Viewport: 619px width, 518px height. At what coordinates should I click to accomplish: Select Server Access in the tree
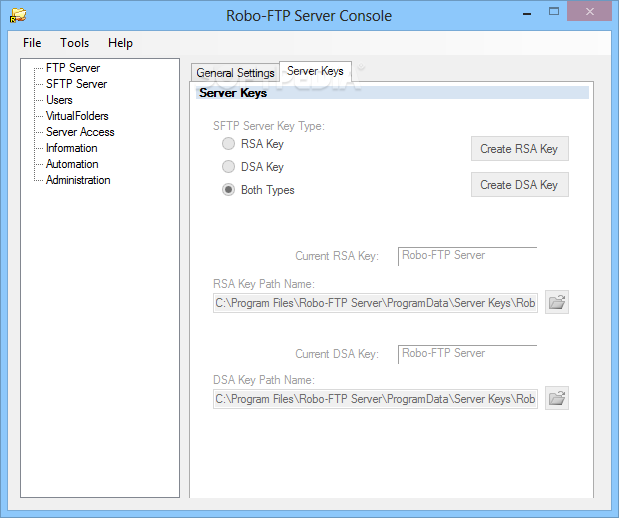pyautogui.click(x=80, y=132)
